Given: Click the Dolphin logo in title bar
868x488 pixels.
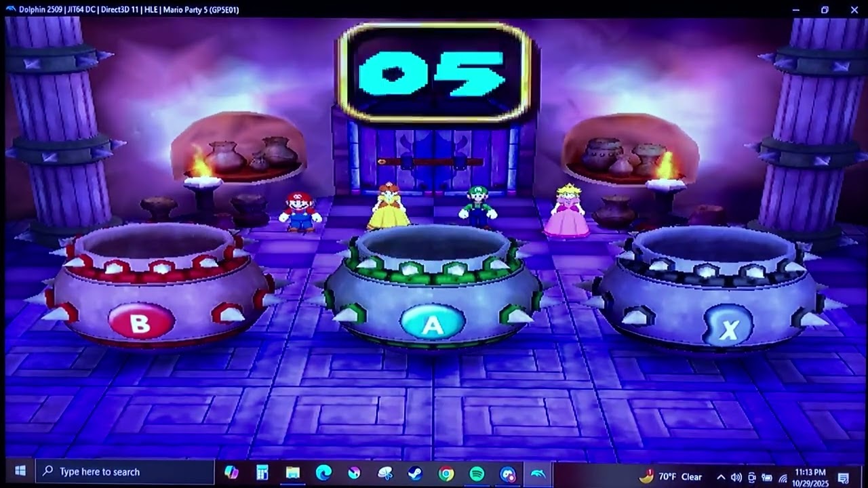Looking at the screenshot, I should (x=10, y=9).
